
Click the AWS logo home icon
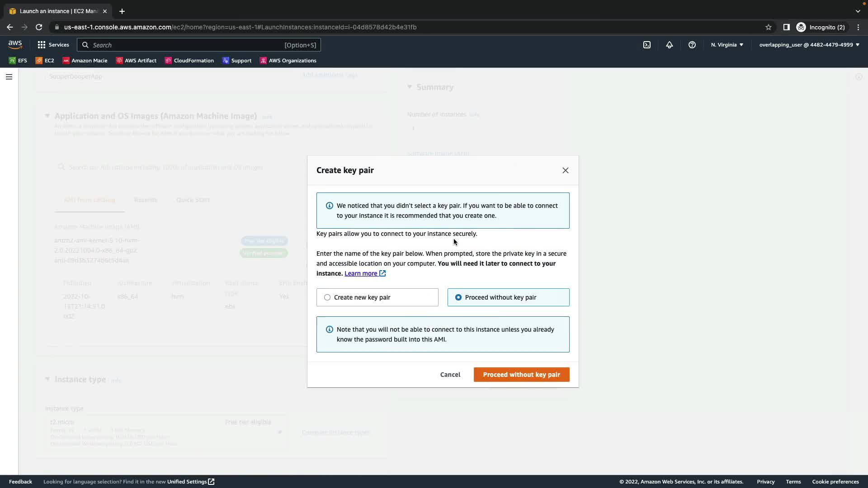point(15,44)
